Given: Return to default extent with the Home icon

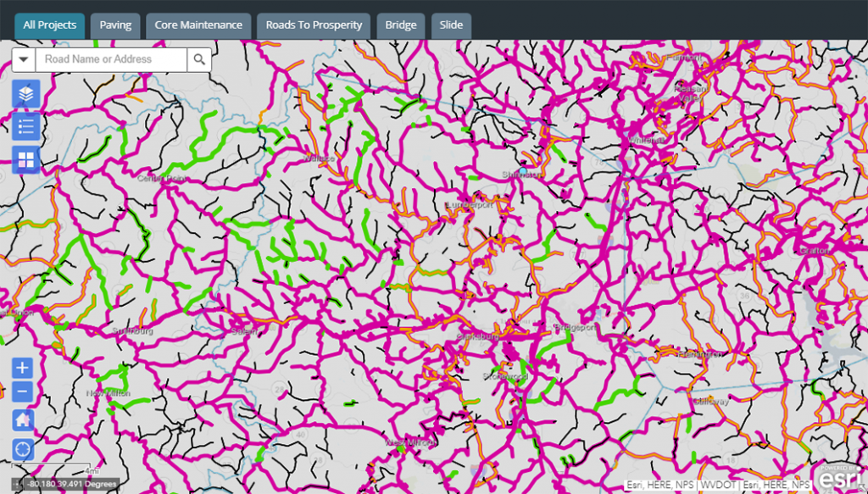Looking at the screenshot, I should (20, 419).
